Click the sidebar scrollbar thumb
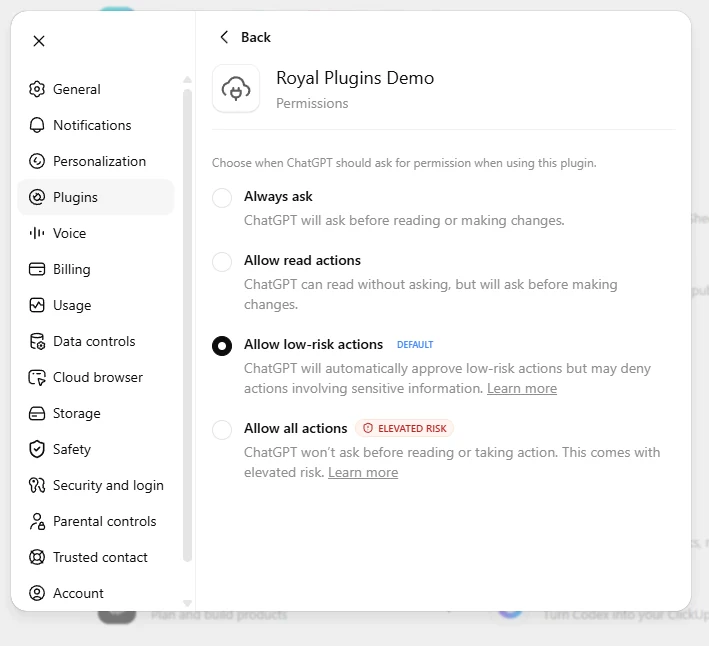Screen dimensions: 709x646 187,325
